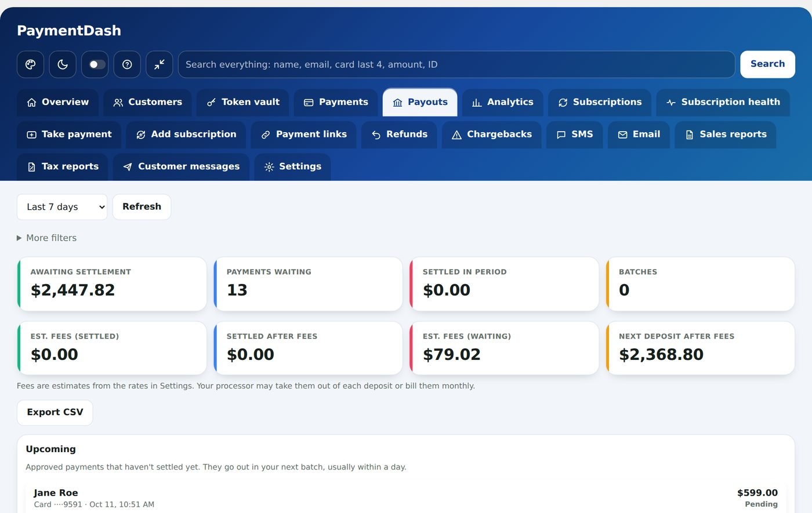The width and height of the screenshot is (812, 513).
Task: Focus the Search everything input field
Action: (x=456, y=64)
